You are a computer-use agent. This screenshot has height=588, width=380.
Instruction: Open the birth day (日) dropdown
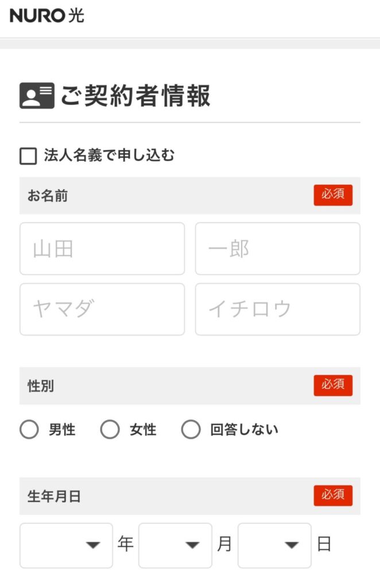pos(275,546)
